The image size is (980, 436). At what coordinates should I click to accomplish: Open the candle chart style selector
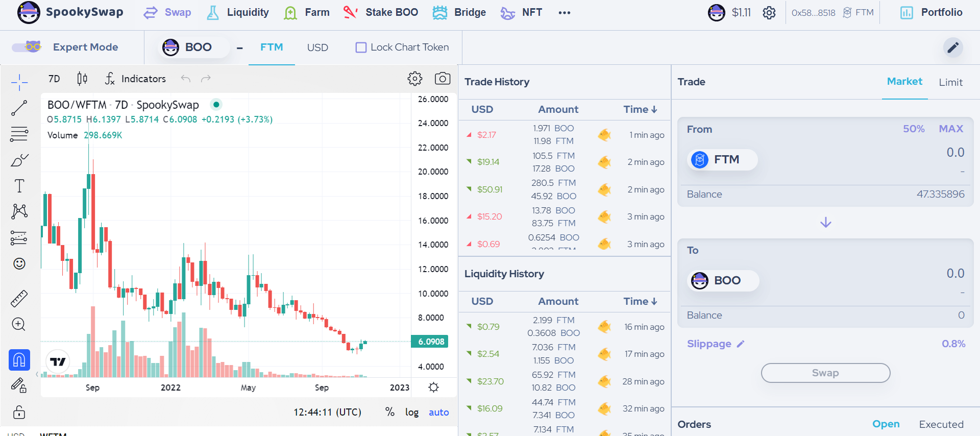pos(82,79)
